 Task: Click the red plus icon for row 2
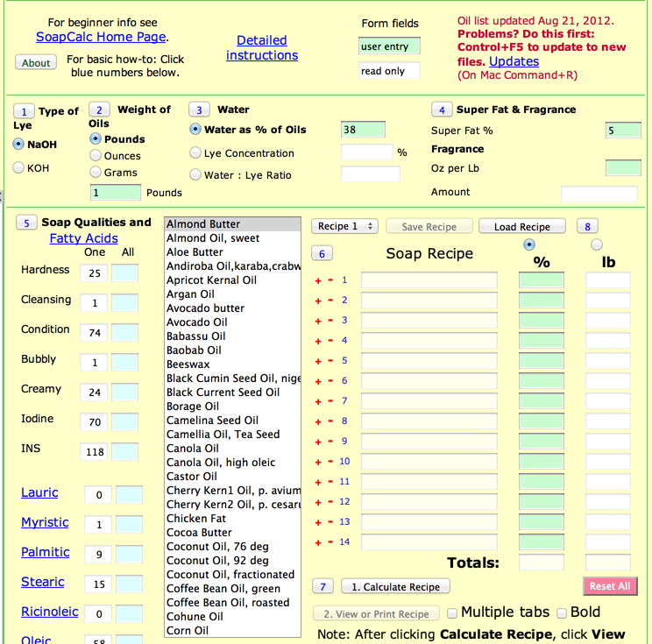tap(318, 301)
